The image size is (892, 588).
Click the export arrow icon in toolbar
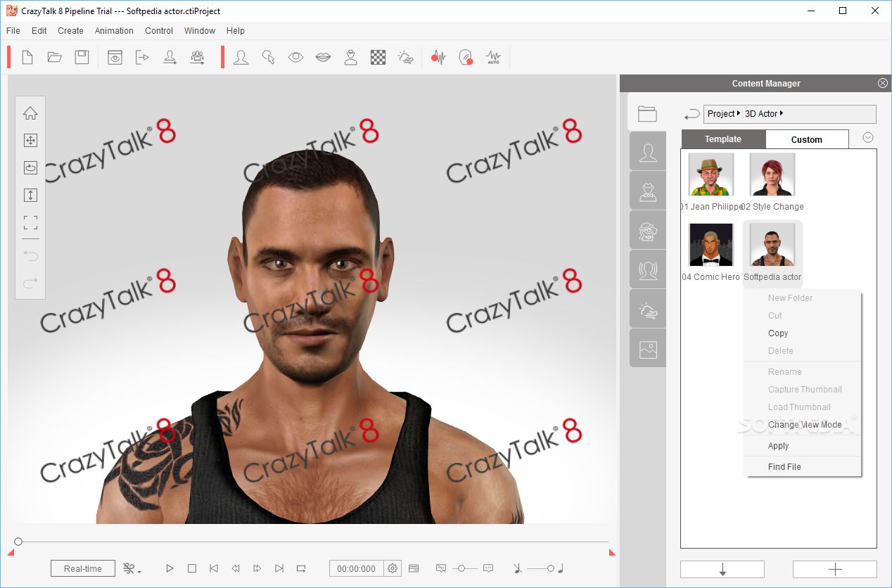142,58
